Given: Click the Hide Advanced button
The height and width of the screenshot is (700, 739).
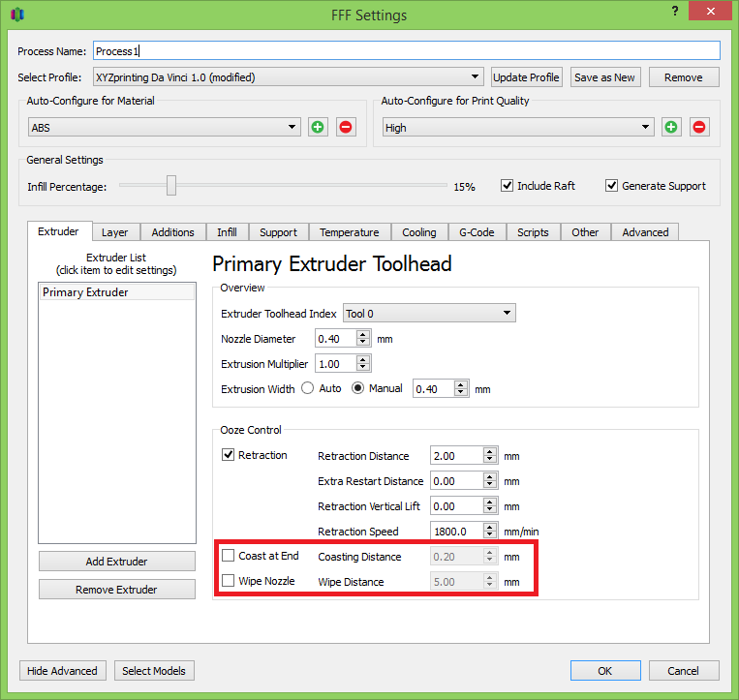Looking at the screenshot, I should [63, 670].
